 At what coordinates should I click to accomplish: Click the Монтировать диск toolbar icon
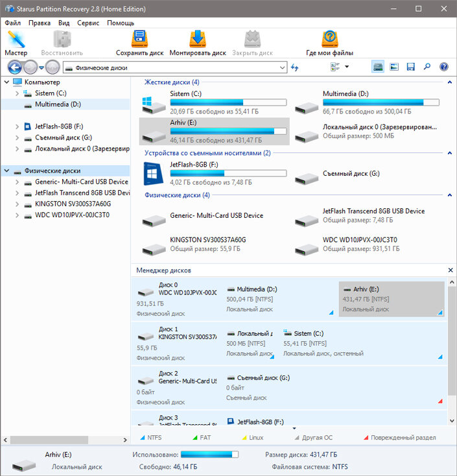coord(198,39)
